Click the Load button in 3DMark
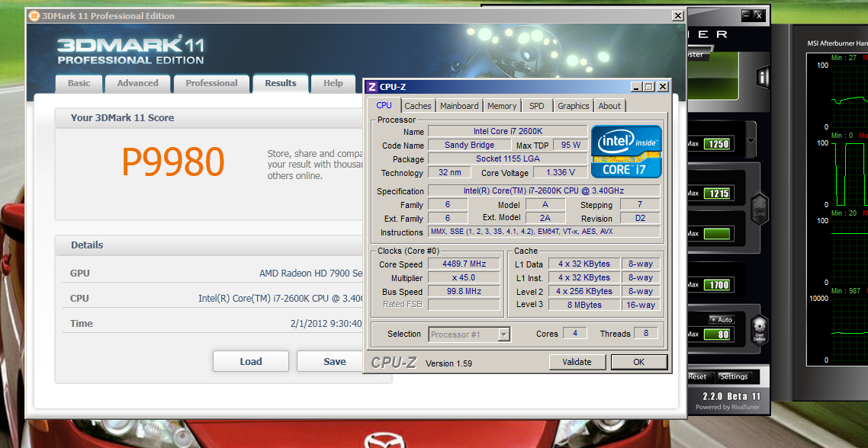Screen dimensions: 868x448 pyautogui.click(x=251, y=361)
